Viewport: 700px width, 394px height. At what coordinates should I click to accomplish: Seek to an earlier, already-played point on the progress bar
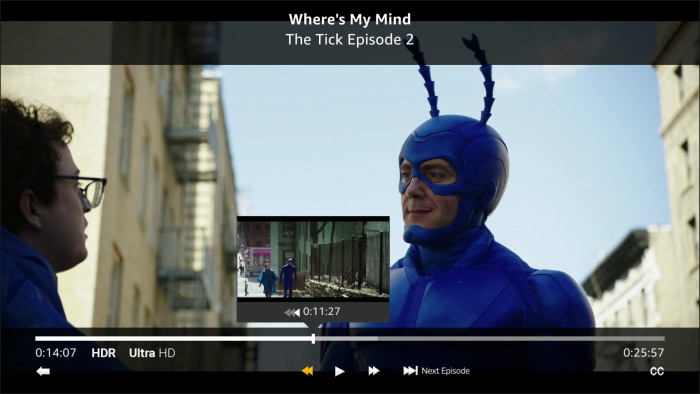click(173, 339)
